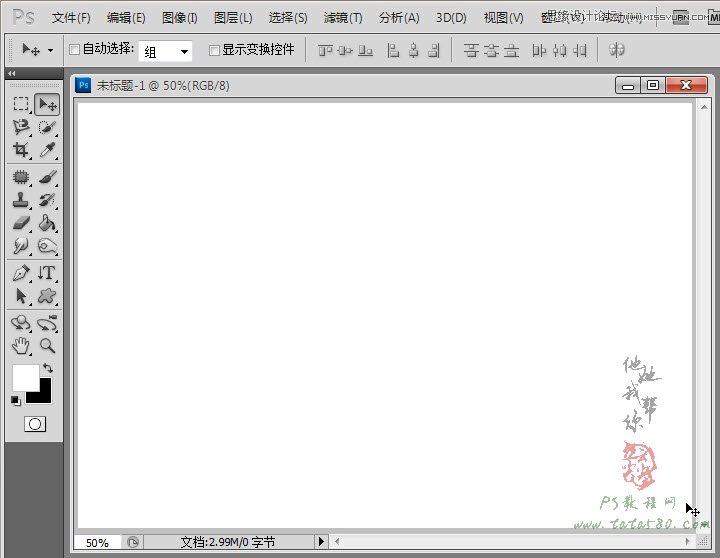Click the horizontal scrollbar left arrow
The width and height of the screenshot is (720, 558).
click(337, 541)
